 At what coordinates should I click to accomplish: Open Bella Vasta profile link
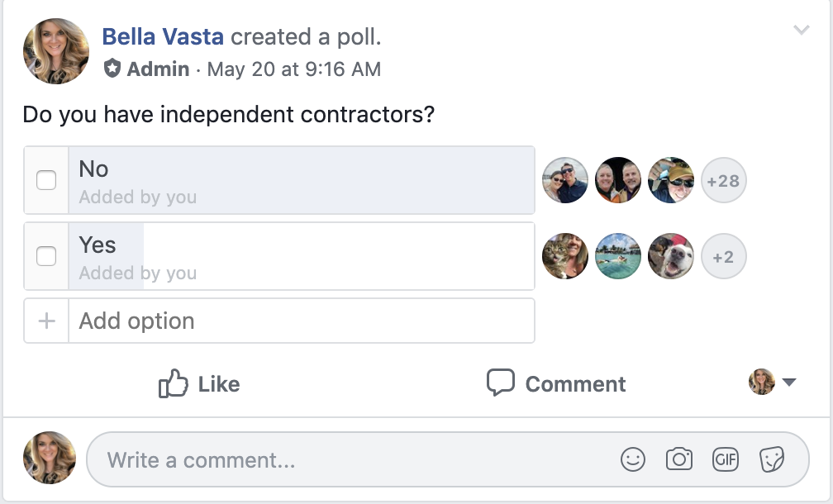(163, 36)
